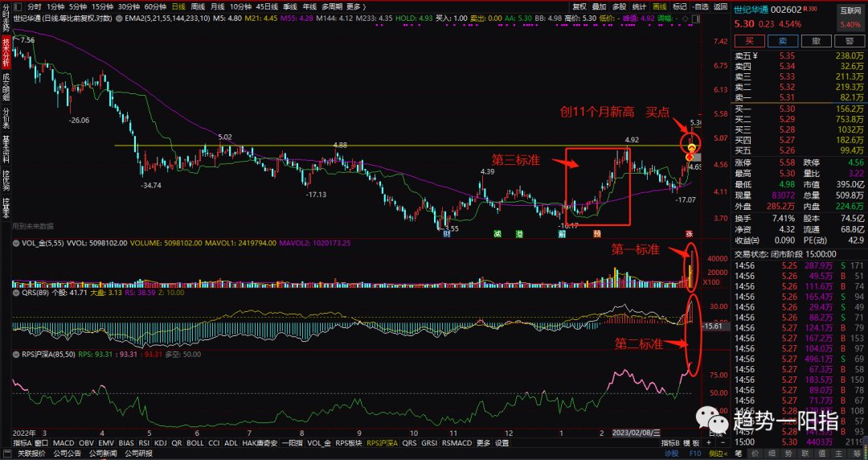This screenshot has width=868, height=460.
Task: Click the diamond marker icon near 调幅
Action: pos(685,18)
